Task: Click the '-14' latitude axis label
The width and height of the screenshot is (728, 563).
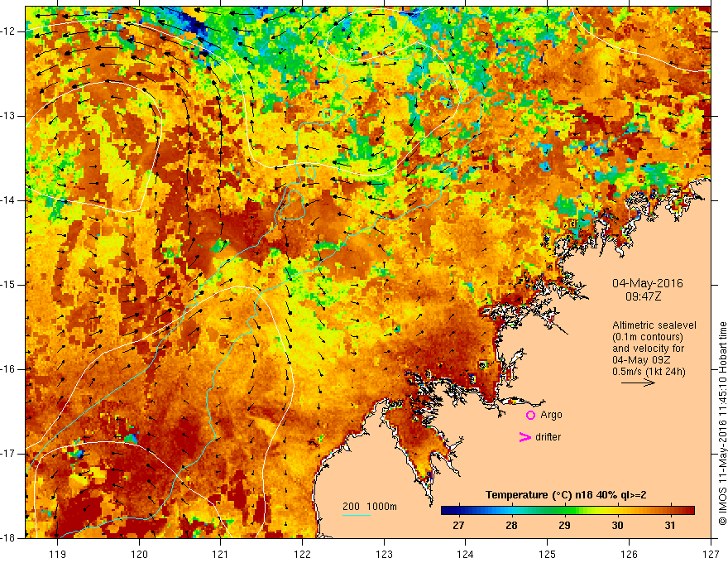Action: pos(8,200)
